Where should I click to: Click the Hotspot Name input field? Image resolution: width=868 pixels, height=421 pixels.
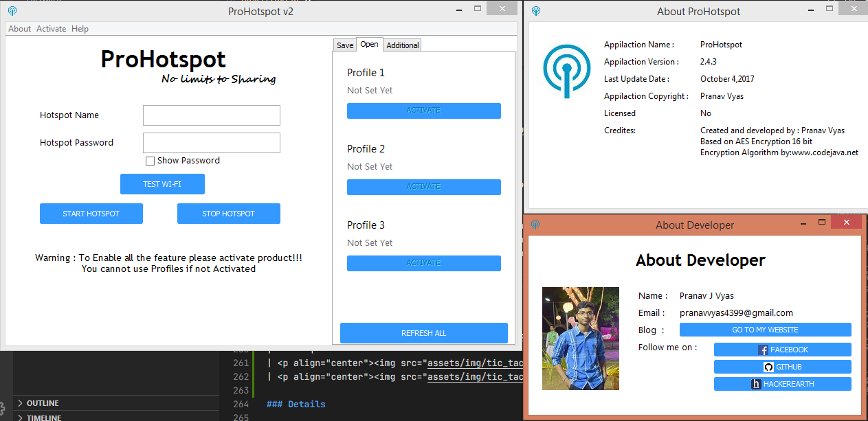[x=212, y=115]
